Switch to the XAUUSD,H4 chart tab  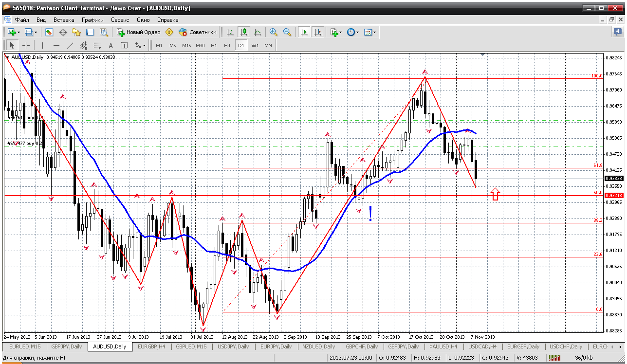[x=442, y=346]
